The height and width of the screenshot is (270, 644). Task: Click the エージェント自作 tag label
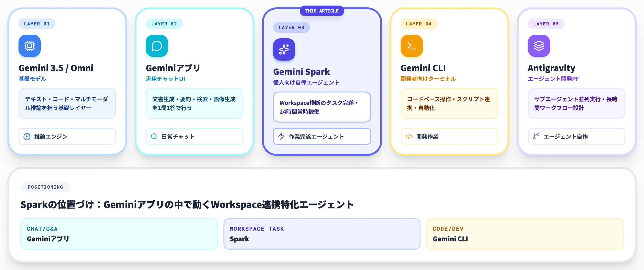[x=566, y=137]
